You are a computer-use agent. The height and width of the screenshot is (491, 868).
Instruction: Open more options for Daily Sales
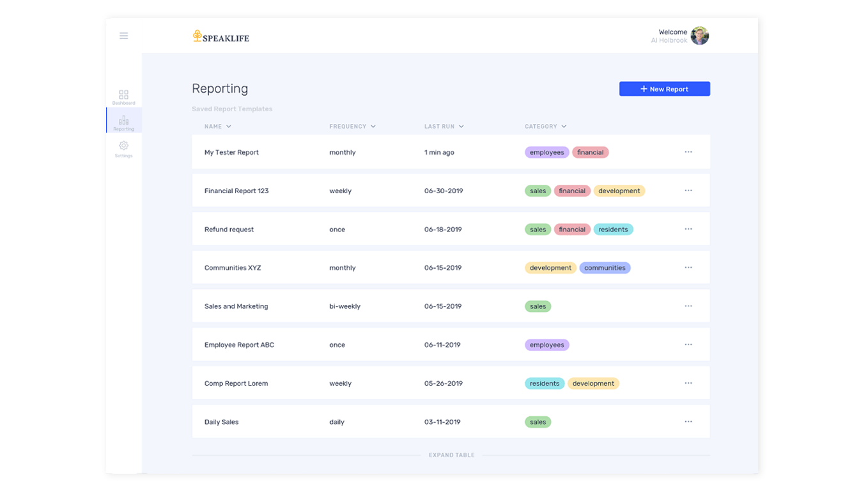tap(688, 422)
